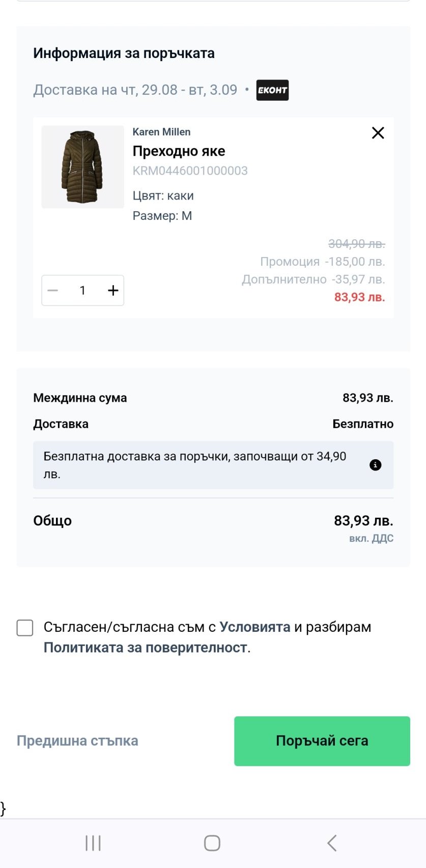Open the Условията link
This screenshot has width=426, height=868.
point(255,627)
